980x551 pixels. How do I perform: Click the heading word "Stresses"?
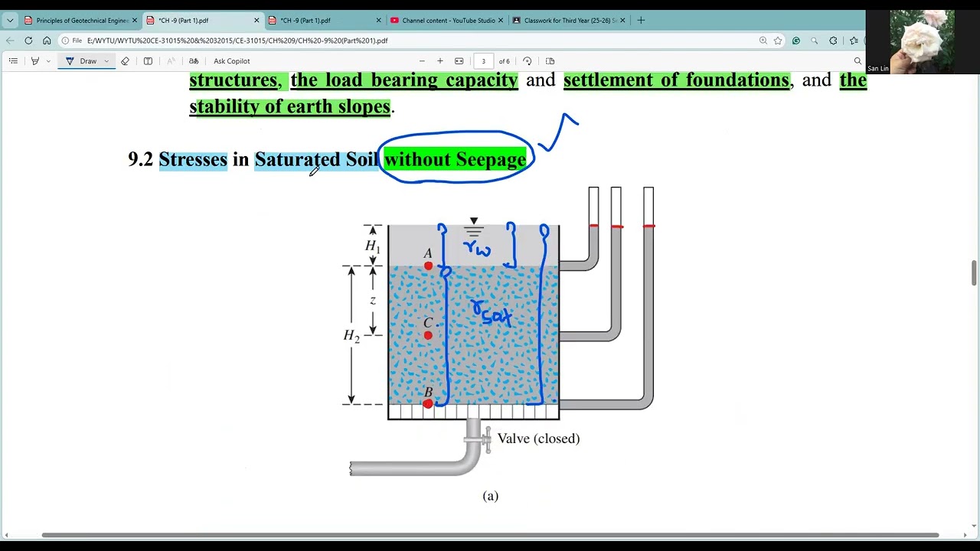point(193,159)
